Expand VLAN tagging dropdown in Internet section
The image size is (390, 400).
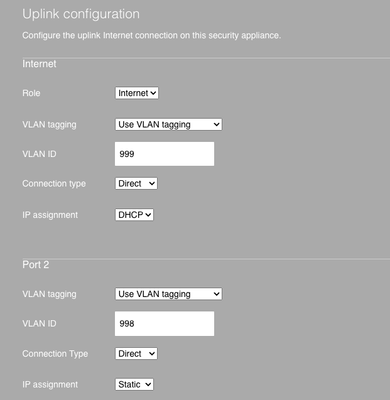pos(168,125)
